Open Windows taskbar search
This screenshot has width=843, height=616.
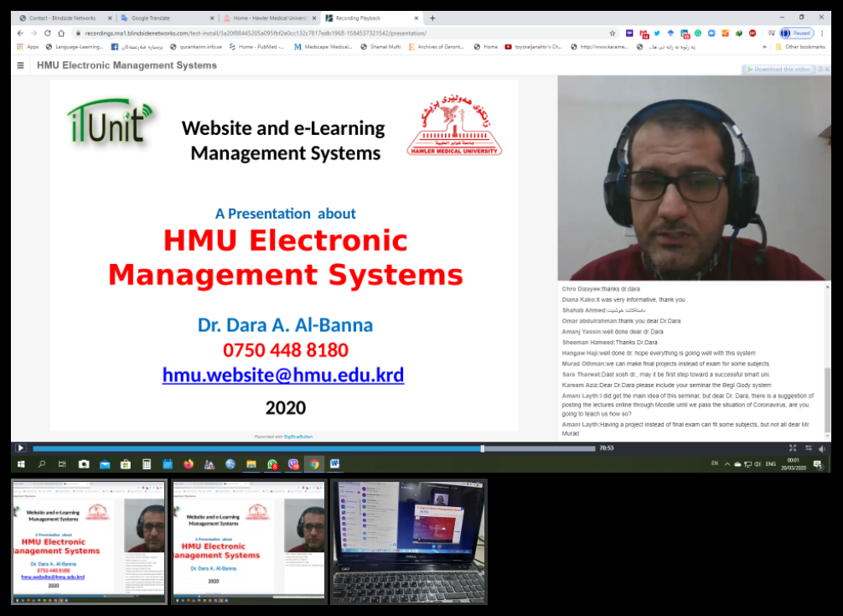click(41, 463)
